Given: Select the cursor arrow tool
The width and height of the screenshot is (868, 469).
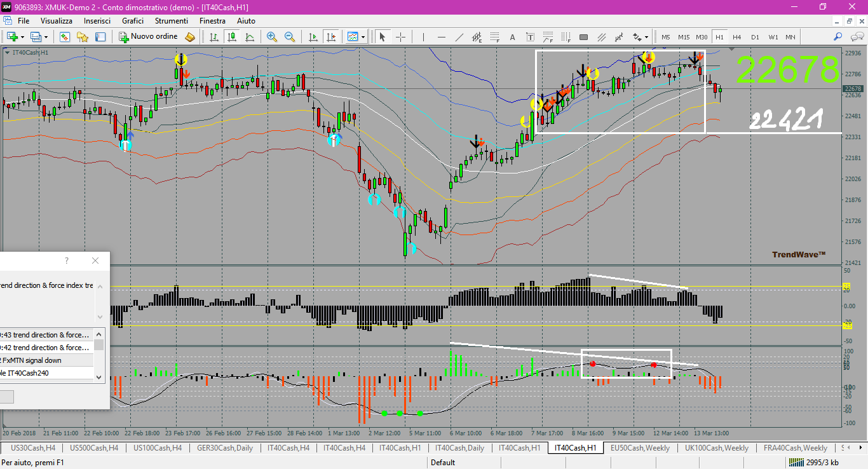Looking at the screenshot, I should pos(383,37).
